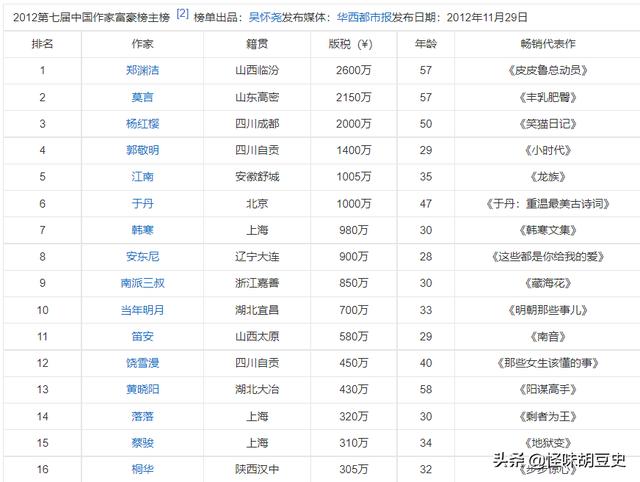
Task: Select the royalty value 1000万
Action: 353,203
